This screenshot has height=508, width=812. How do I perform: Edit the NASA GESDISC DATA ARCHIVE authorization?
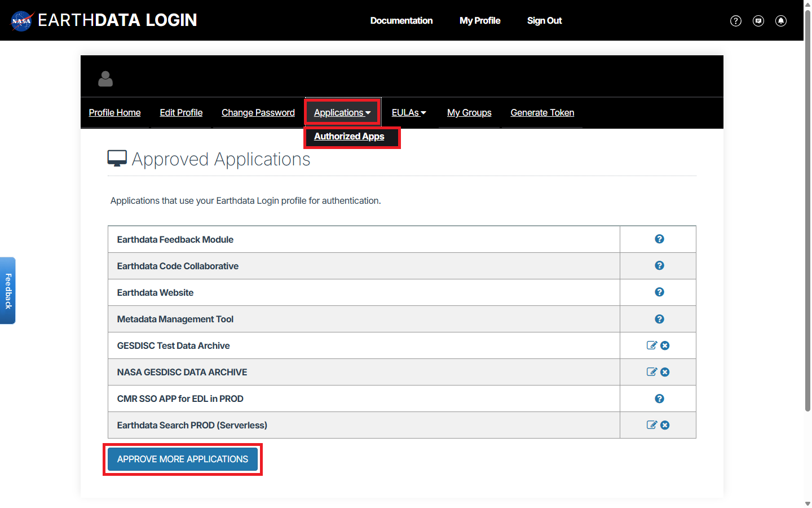coord(652,372)
